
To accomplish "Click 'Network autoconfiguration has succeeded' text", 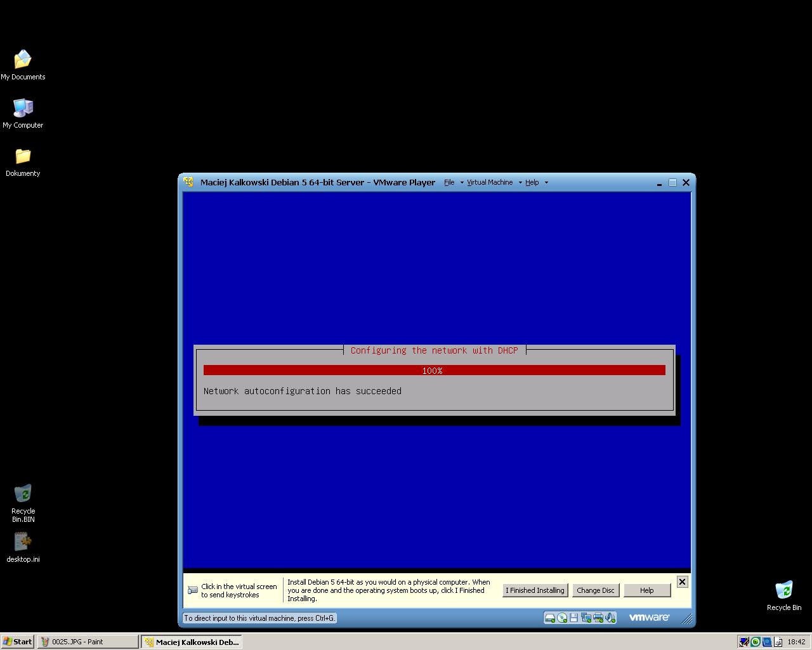I will [x=303, y=391].
